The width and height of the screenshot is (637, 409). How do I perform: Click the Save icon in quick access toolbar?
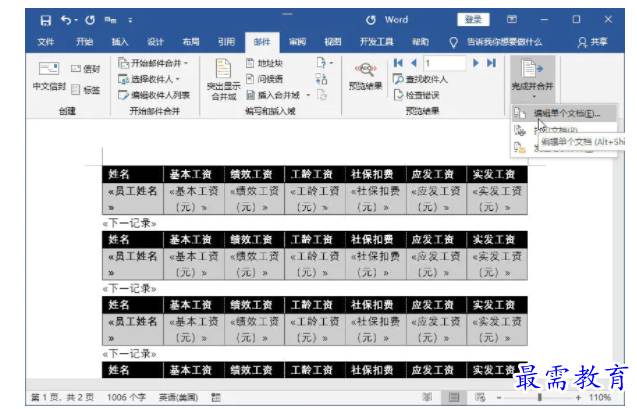click(46, 20)
